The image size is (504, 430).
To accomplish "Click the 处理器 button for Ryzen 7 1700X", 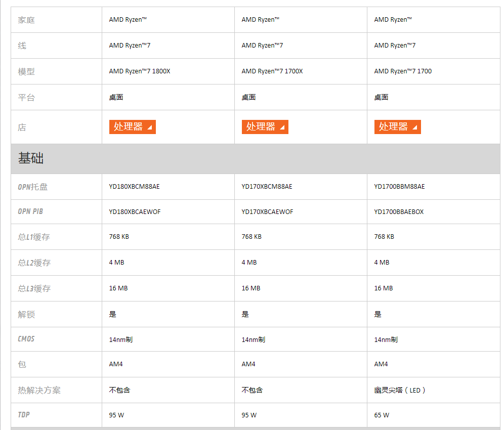I will [265, 127].
